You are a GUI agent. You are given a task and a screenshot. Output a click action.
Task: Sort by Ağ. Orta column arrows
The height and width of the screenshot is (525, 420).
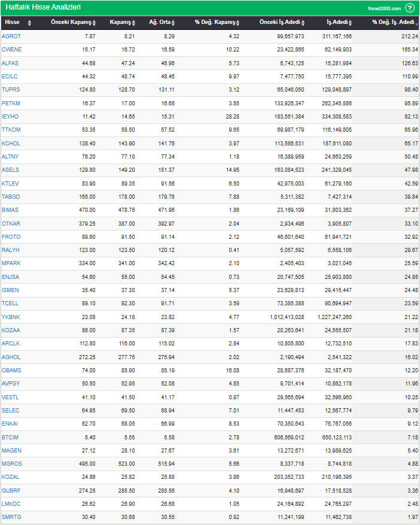tap(173, 23)
